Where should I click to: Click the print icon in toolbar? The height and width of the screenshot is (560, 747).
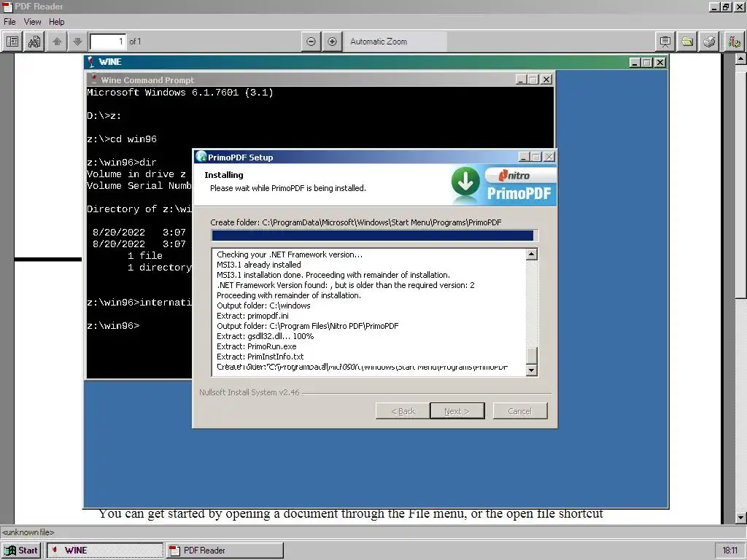[709, 42]
